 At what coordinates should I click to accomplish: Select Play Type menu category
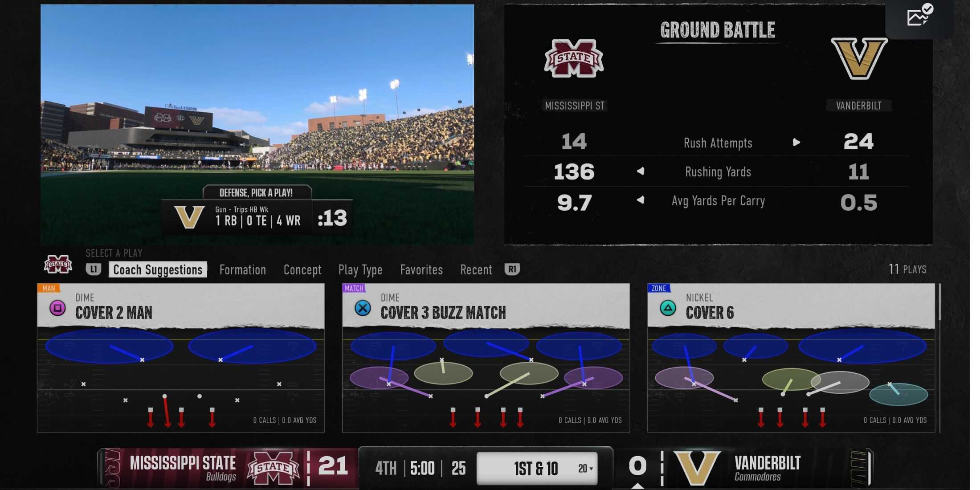coord(360,269)
